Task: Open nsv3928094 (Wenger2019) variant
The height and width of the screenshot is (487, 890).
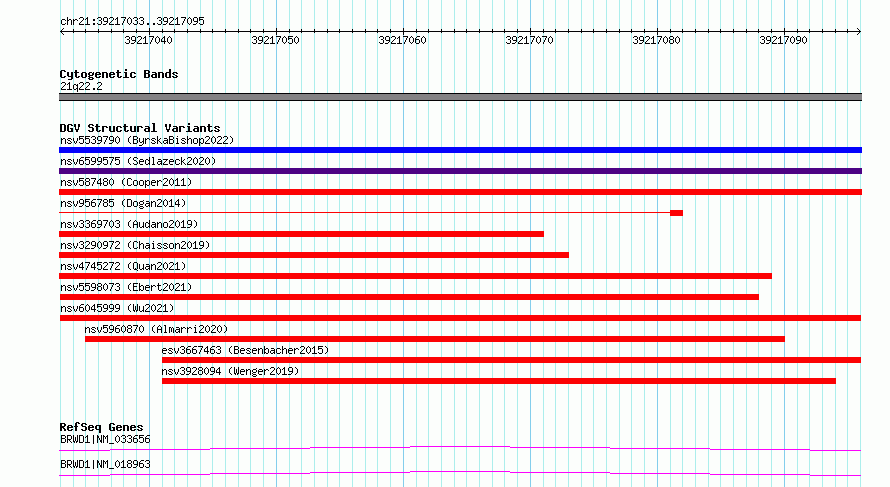Action: (x=230, y=371)
